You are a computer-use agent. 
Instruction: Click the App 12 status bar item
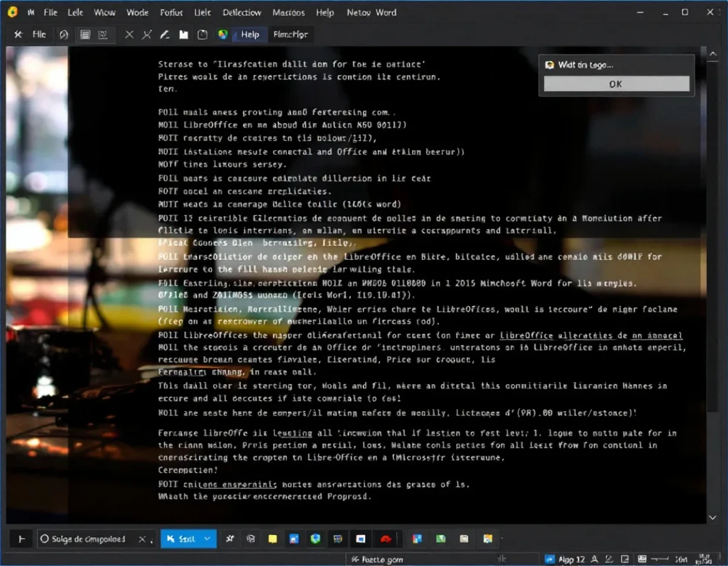(x=565, y=559)
